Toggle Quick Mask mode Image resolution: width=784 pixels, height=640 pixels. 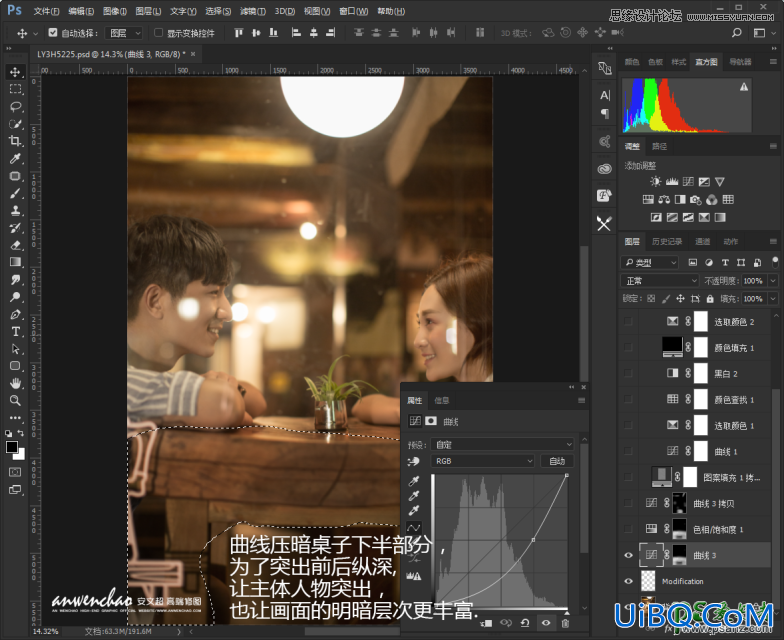coord(15,472)
